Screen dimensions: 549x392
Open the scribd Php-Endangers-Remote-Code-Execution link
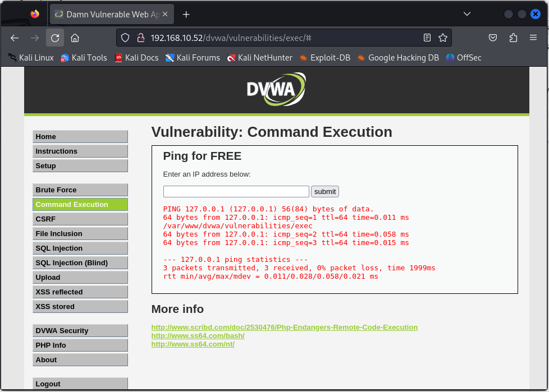point(284,328)
